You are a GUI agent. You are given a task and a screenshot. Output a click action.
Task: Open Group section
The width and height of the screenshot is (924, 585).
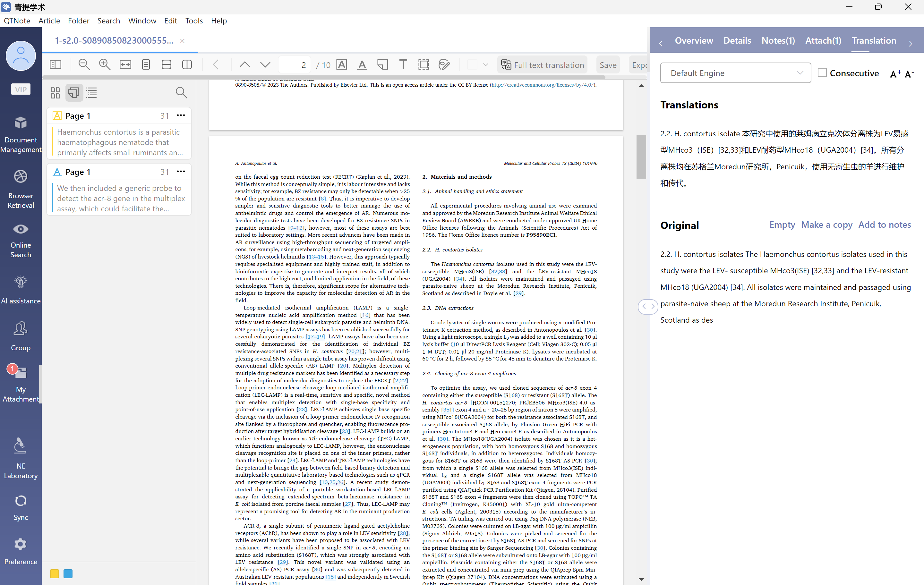(x=21, y=336)
